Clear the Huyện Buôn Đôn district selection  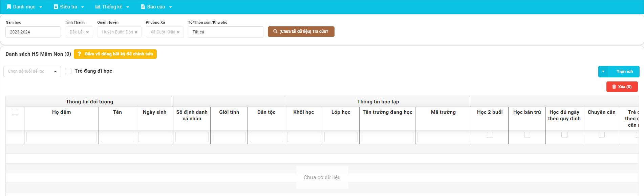click(x=136, y=32)
